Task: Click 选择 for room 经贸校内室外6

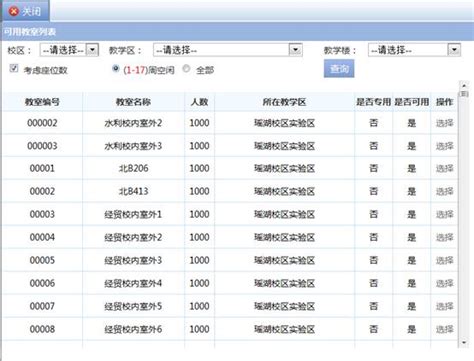Action: 444,329
